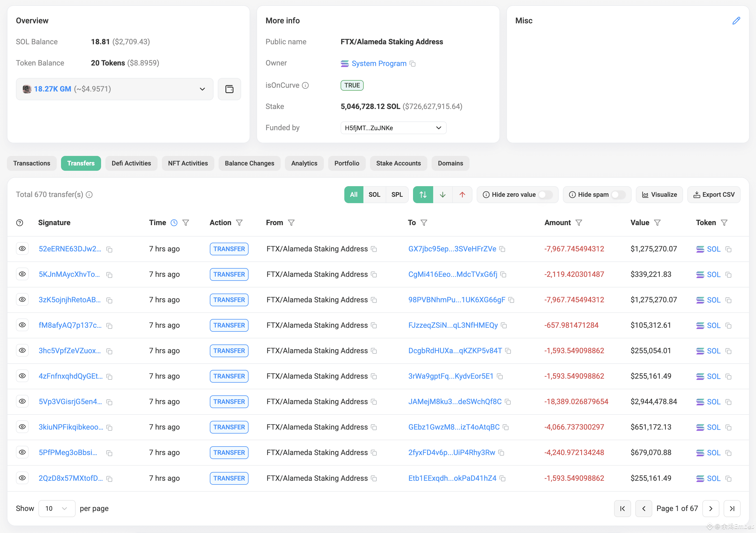
Task: Click the isOnCurve info icon
Action: coord(305,86)
